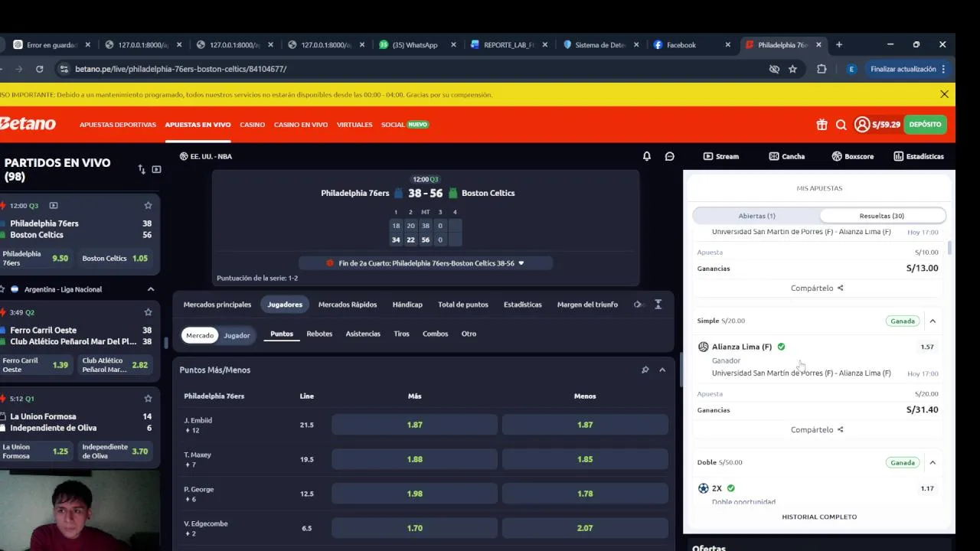Screen dimensions: 980x551
Task: Bet Boston Celtics 1.05 in sidebar
Action: [x=115, y=259]
